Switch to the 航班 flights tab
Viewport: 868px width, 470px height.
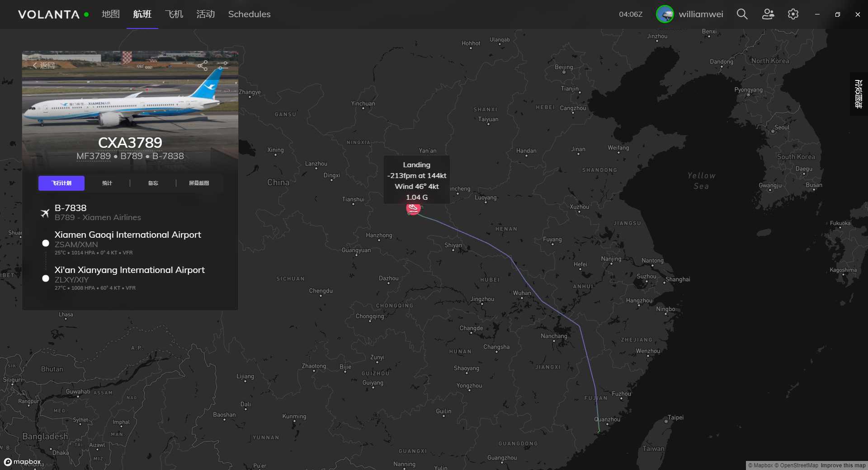click(142, 14)
